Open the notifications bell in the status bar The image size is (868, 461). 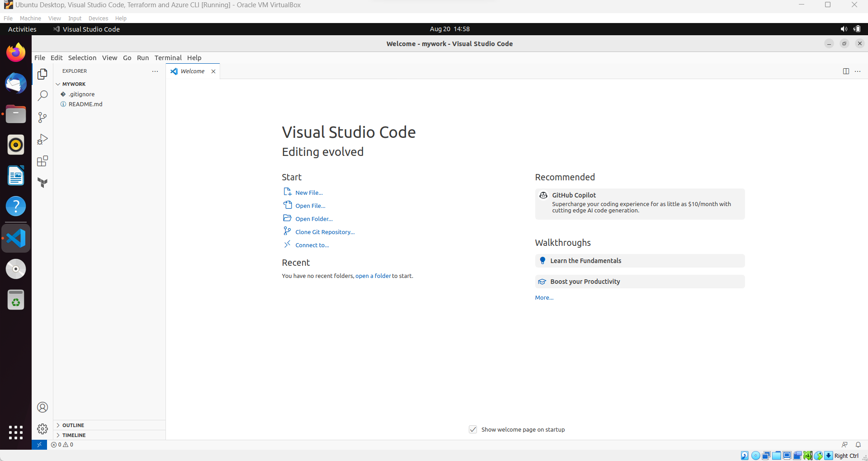(858, 444)
